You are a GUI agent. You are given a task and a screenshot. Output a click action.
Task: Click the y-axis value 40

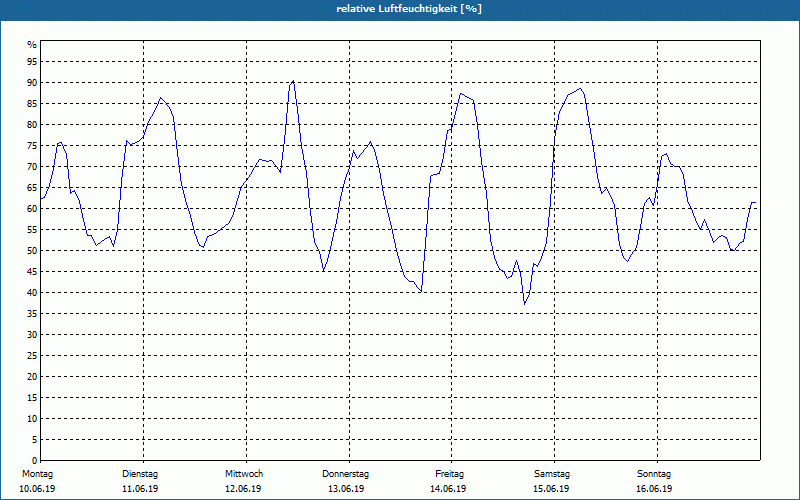click(32, 292)
